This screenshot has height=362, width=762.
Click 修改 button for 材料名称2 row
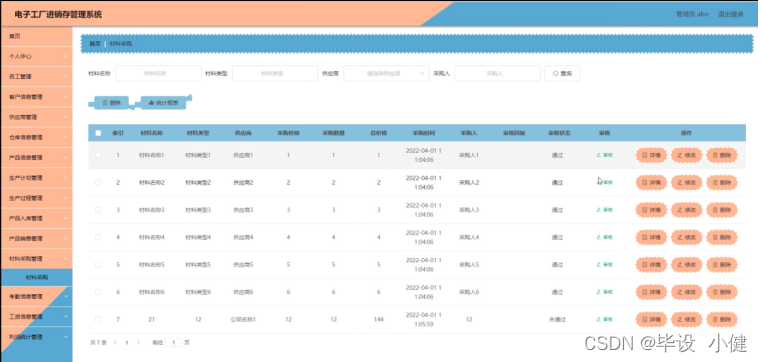[x=687, y=183]
